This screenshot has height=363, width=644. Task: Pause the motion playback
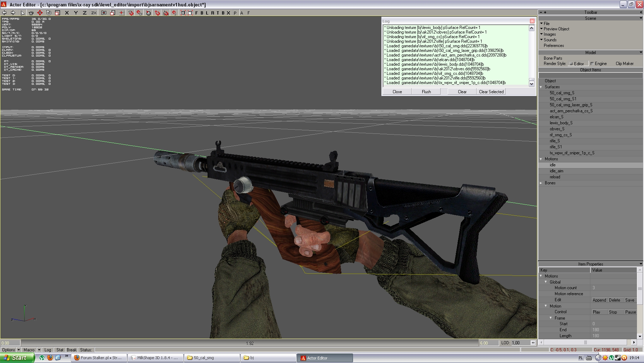(630, 312)
